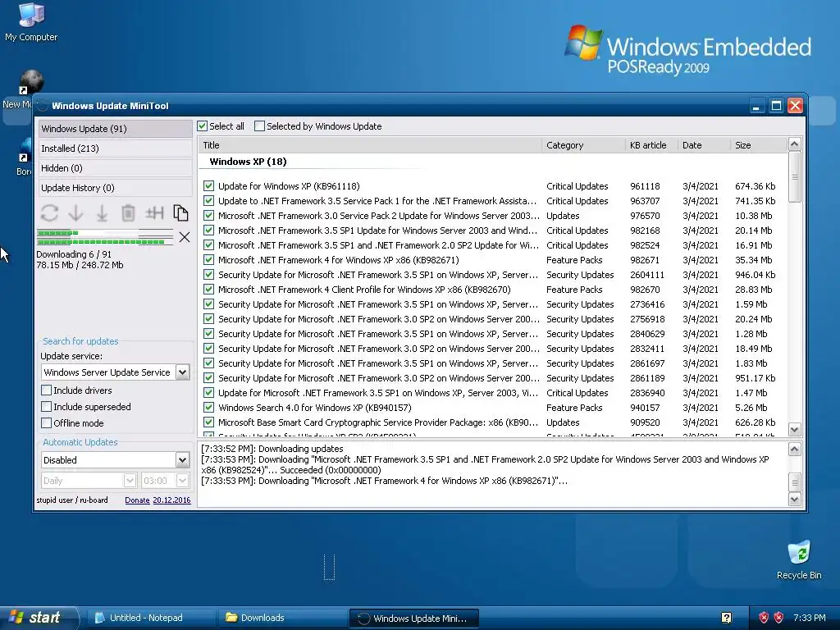840x630 pixels.
Task: Sort by Category column header
Action: (583, 145)
